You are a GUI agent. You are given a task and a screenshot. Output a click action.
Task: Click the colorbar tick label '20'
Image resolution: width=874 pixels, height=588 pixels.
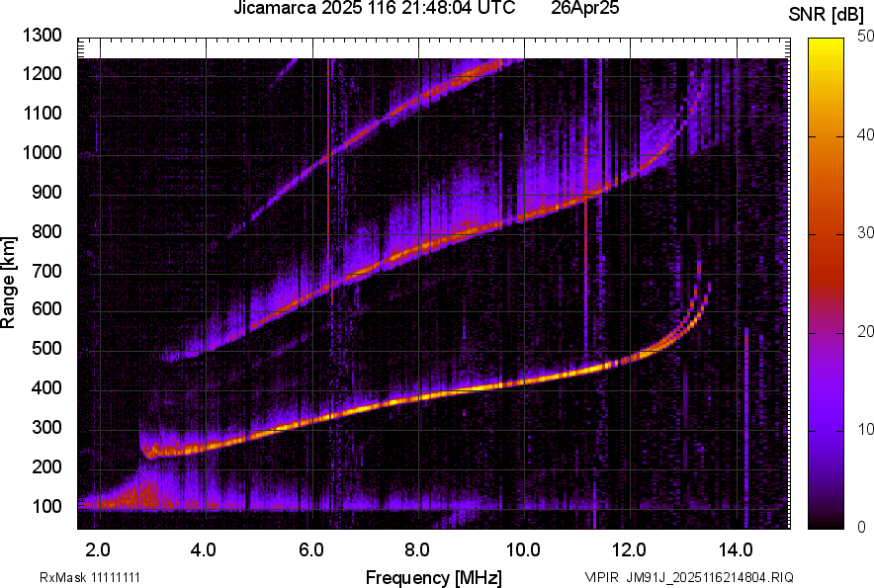coord(865,332)
